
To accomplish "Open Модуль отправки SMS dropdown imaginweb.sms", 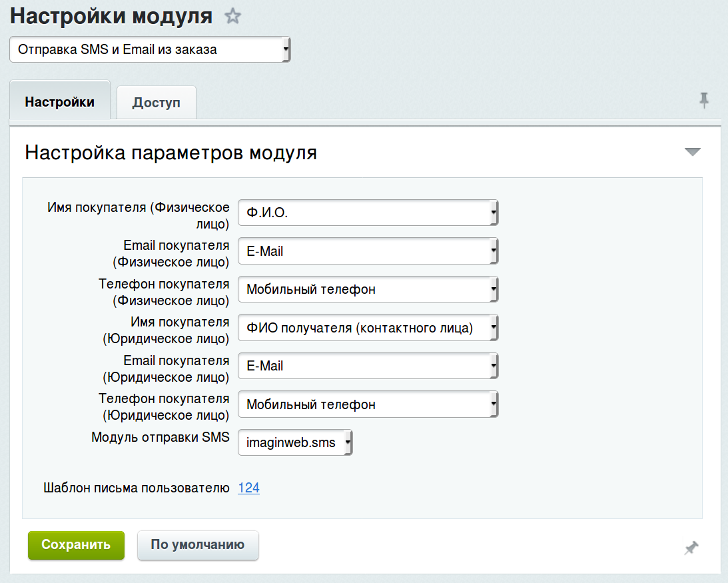I will pyautogui.click(x=295, y=442).
